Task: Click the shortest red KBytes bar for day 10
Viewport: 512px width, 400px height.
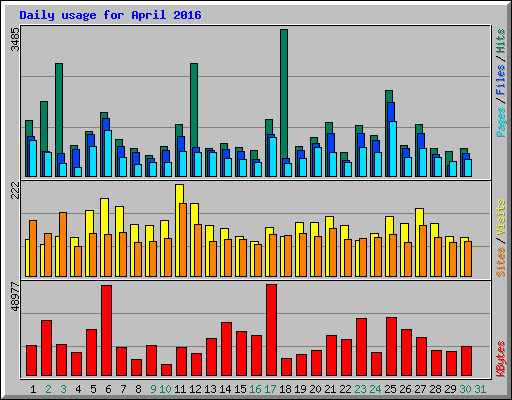Action: click(166, 370)
